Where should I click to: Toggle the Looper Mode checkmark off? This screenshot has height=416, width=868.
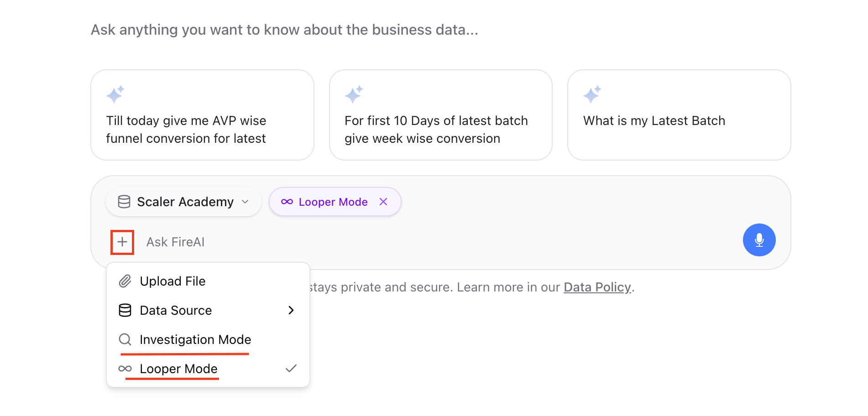[x=291, y=368]
